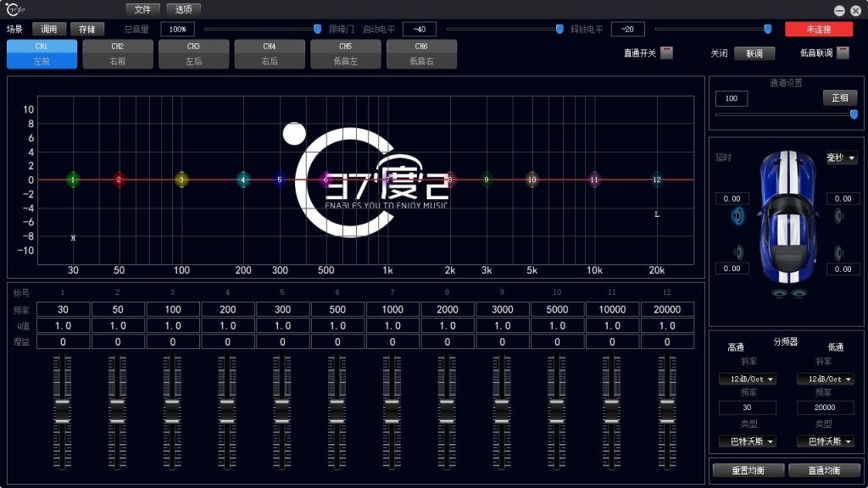Toggle the 正相 phase button

click(x=840, y=98)
